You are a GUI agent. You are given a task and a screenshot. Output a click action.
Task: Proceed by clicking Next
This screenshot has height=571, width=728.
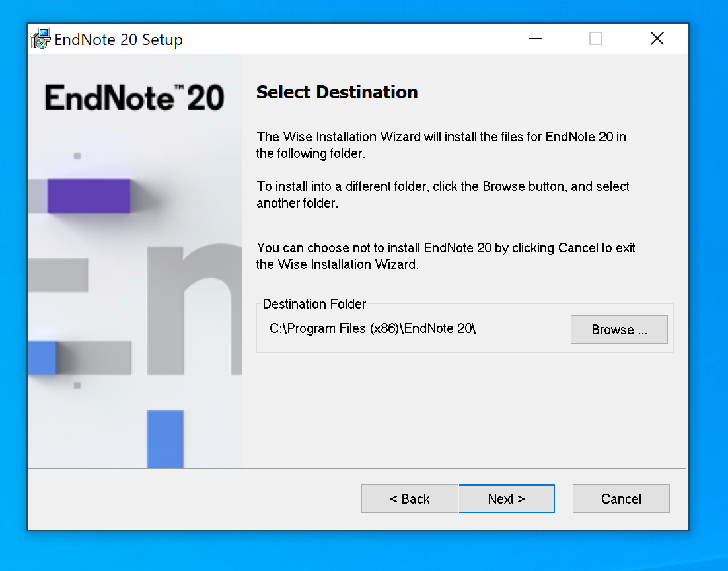tap(507, 499)
